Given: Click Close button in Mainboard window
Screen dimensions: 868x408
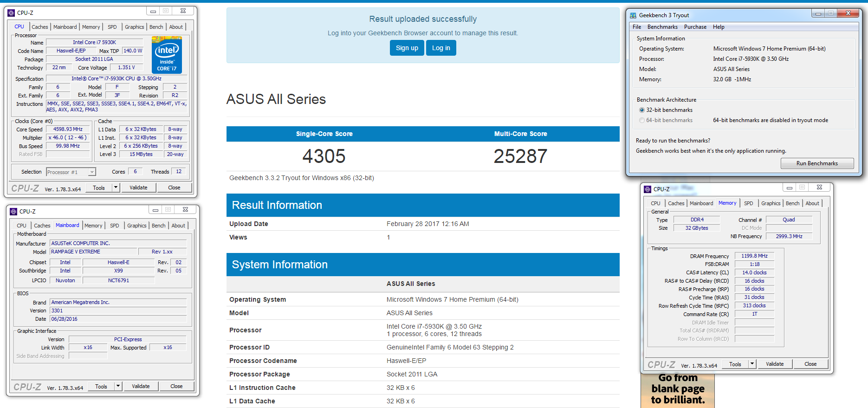Looking at the screenshot, I should [x=176, y=386].
